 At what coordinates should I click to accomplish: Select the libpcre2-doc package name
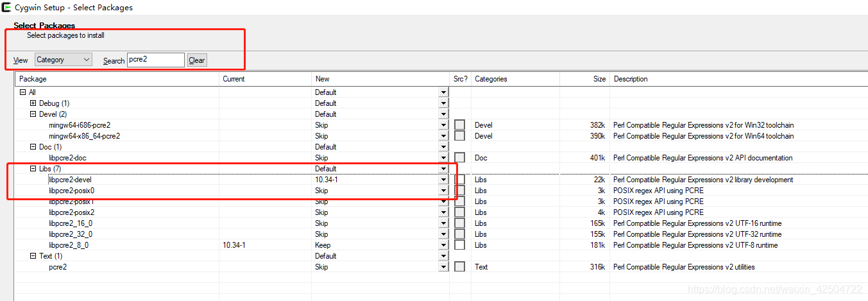pos(68,158)
